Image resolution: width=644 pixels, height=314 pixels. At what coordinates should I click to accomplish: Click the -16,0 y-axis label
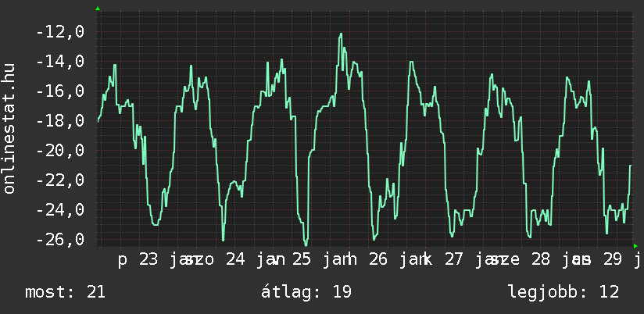click(x=59, y=91)
